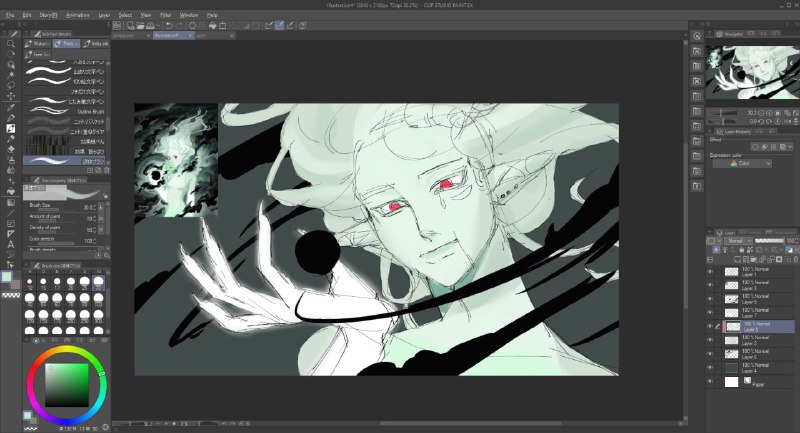Open the Animation menu
This screenshot has height=433, width=800.
[78, 15]
